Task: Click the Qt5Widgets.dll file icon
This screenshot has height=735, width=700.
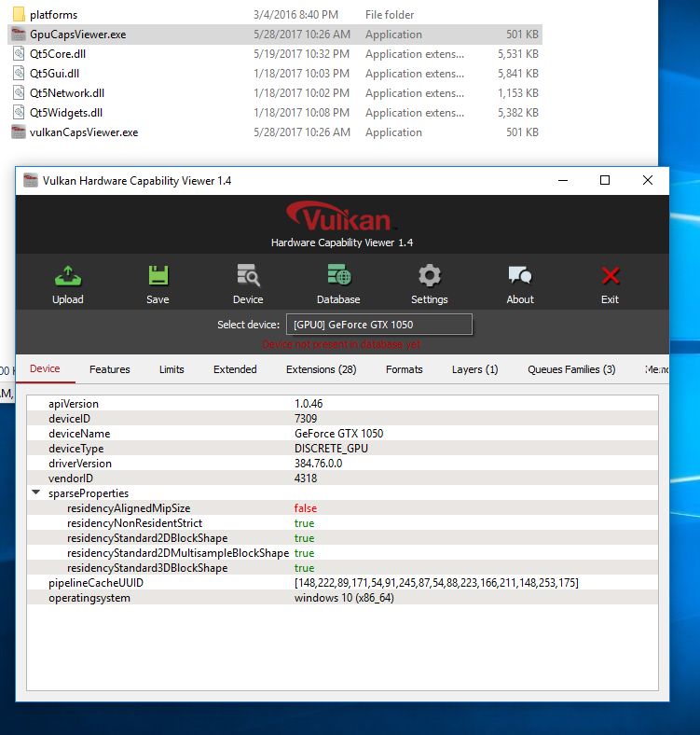Action: coord(19,113)
